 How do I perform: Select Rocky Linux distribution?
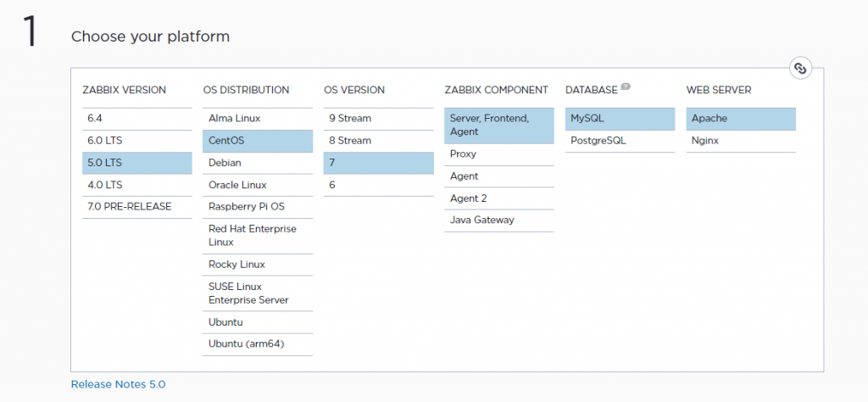tap(257, 265)
